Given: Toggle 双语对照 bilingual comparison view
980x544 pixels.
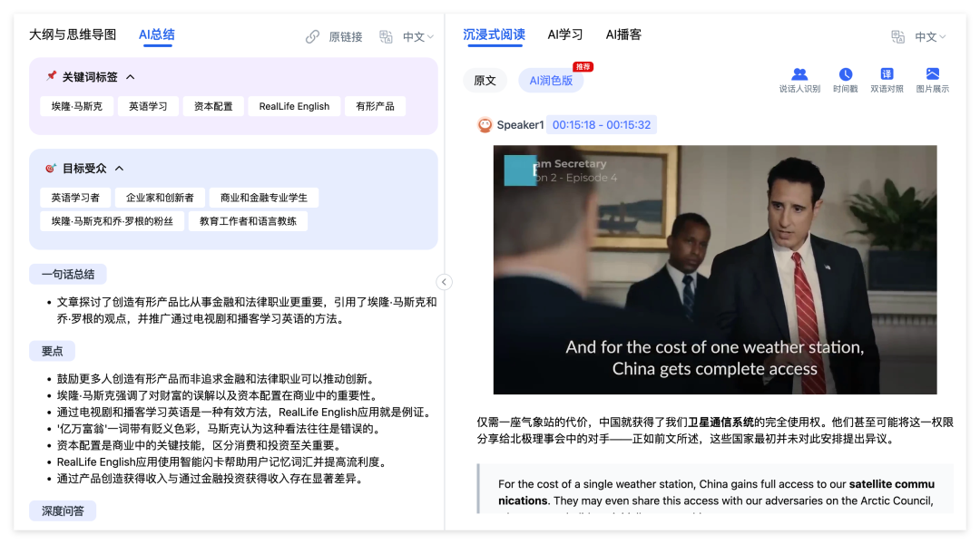Looking at the screenshot, I should [887, 74].
